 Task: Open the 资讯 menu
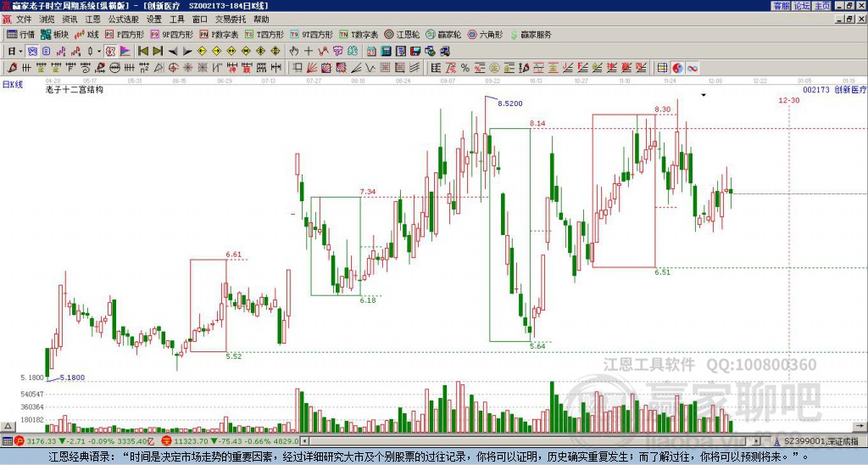coord(70,20)
